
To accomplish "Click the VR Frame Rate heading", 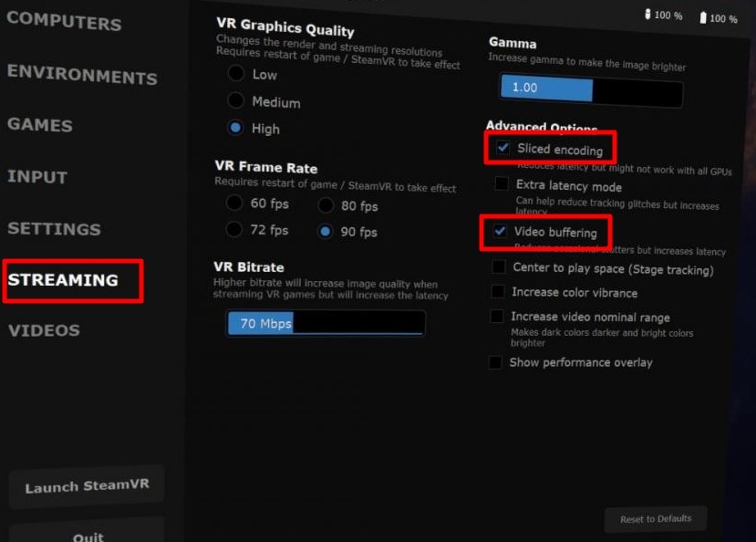I will (x=266, y=167).
